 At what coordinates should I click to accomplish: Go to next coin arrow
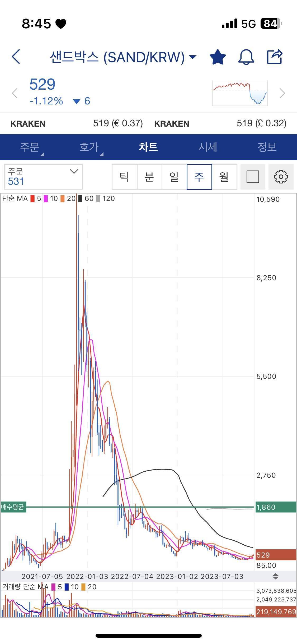pos(282,93)
